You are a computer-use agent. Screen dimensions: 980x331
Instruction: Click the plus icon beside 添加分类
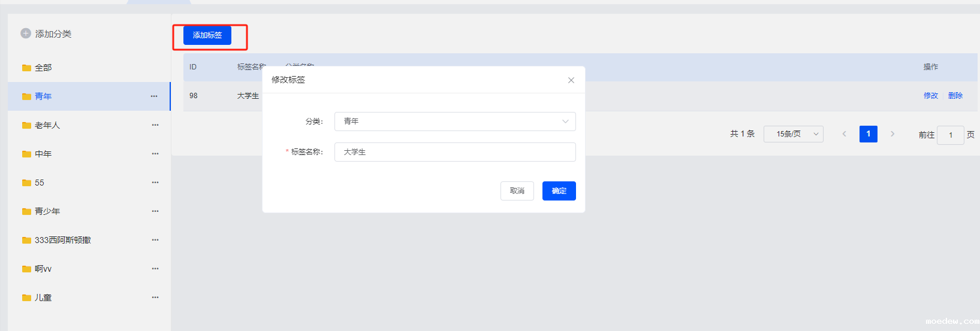click(x=26, y=34)
